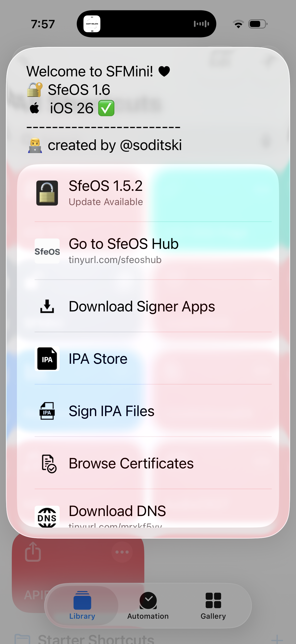Switch to the Gallery tab
Image resolution: width=296 pixels, height=644 pixels.
coord(213,605)
